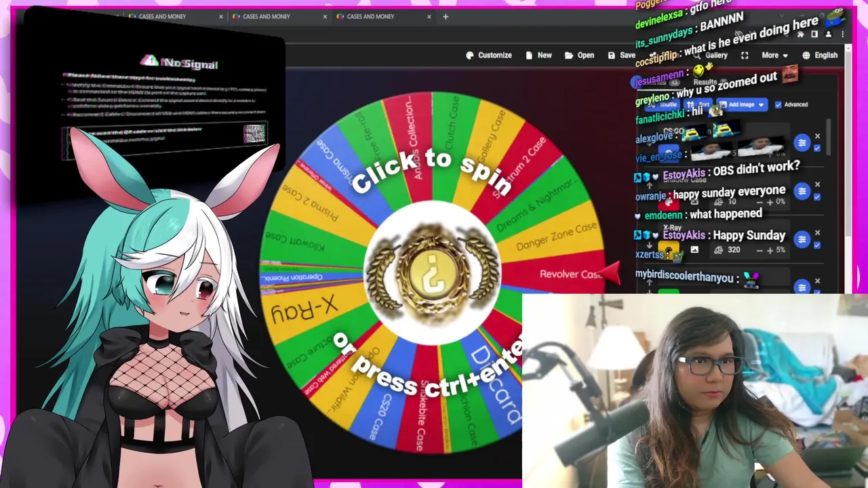Open options for the Shadow Case entry

tap(802, 191)
